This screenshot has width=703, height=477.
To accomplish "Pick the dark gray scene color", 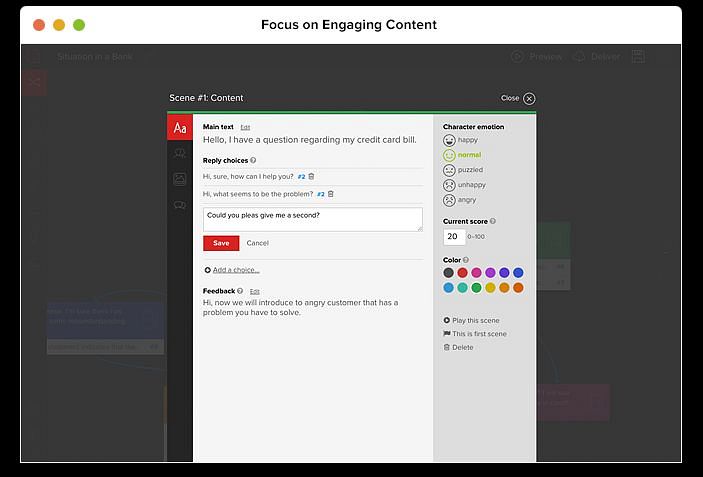I will coord(448,273).
